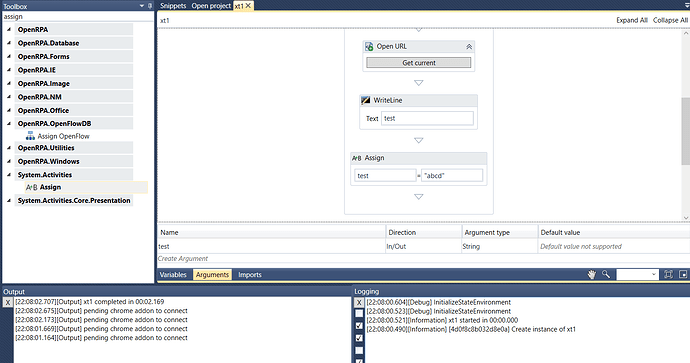Toggle the first checked Logging checkbox
Screen dimensions: 690x363
coord(359,326)
